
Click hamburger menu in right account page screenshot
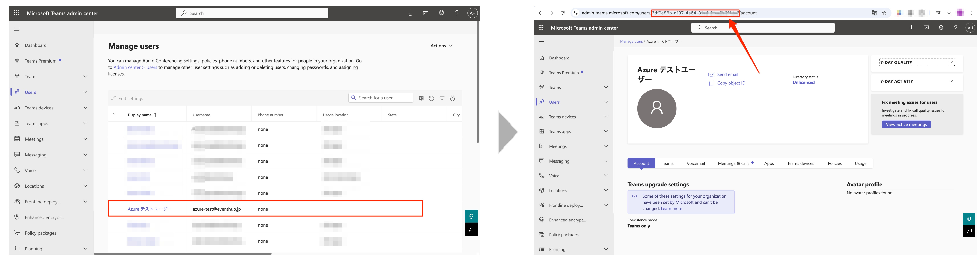tap(541, 43)
